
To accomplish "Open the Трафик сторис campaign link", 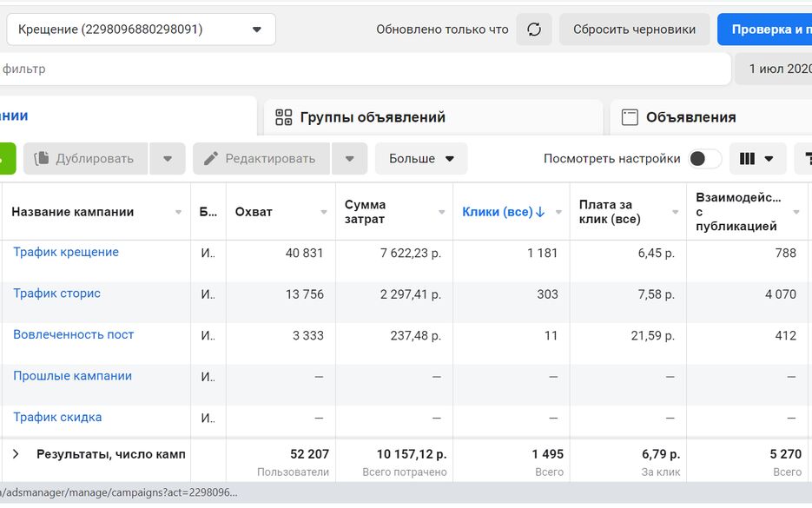I will click(x=57, y=294).
